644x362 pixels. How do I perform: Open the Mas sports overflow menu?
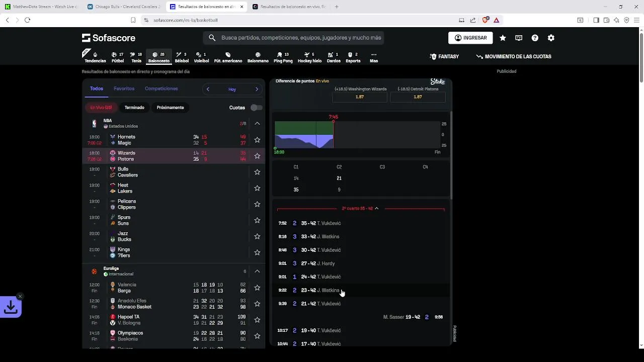click(373, 57)
